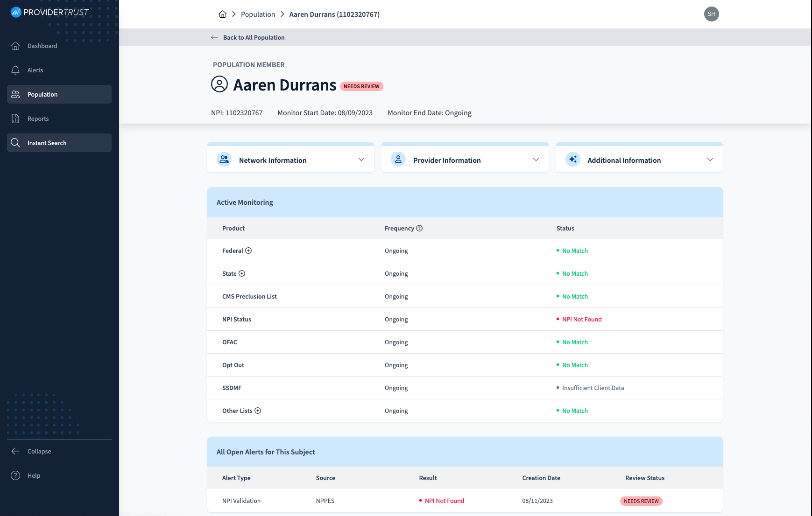Image resolution: width=812 pixels, height=516 pixels.
Task: Click the Frequency help question icon
Action: coord(419,228)
